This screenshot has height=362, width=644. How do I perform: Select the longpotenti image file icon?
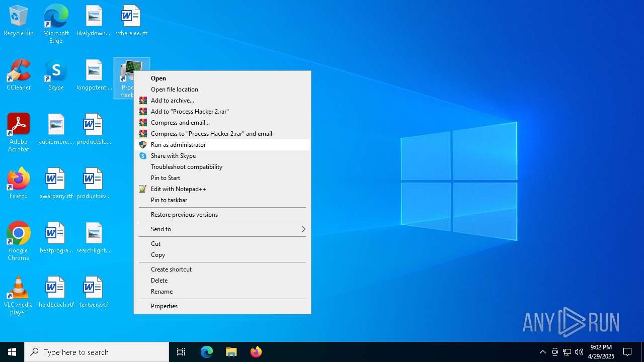(x=94, y=75)
